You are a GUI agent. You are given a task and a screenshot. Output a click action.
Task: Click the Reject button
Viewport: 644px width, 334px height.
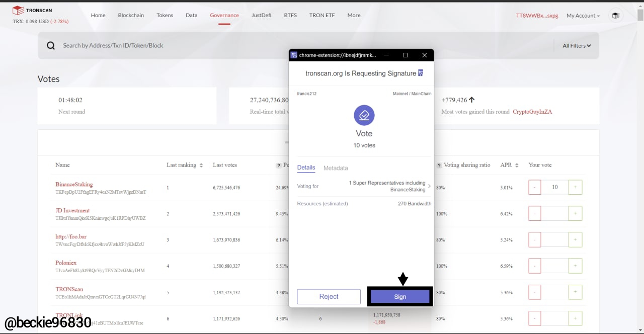329,297
